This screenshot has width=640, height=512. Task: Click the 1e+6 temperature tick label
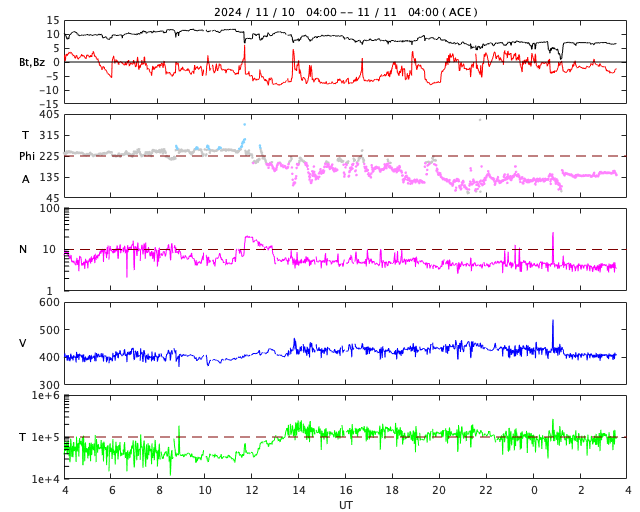click(46, 395)
